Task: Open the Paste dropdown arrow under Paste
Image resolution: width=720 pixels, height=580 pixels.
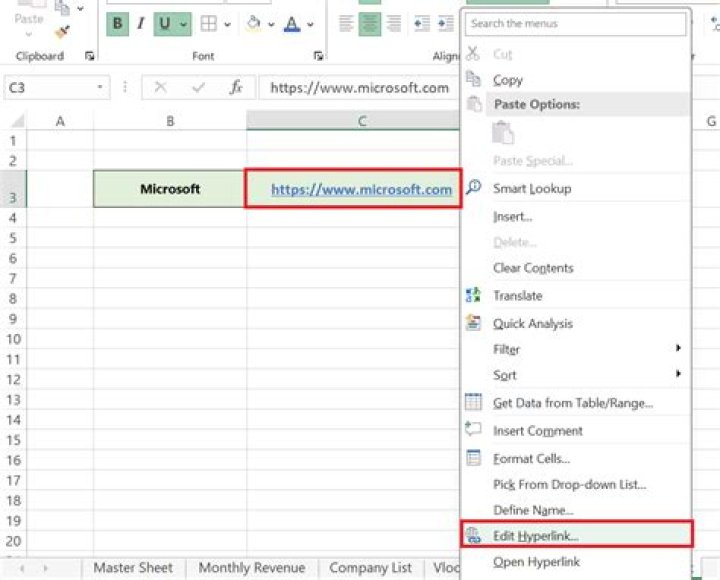Action: click(x=28, y=34)
